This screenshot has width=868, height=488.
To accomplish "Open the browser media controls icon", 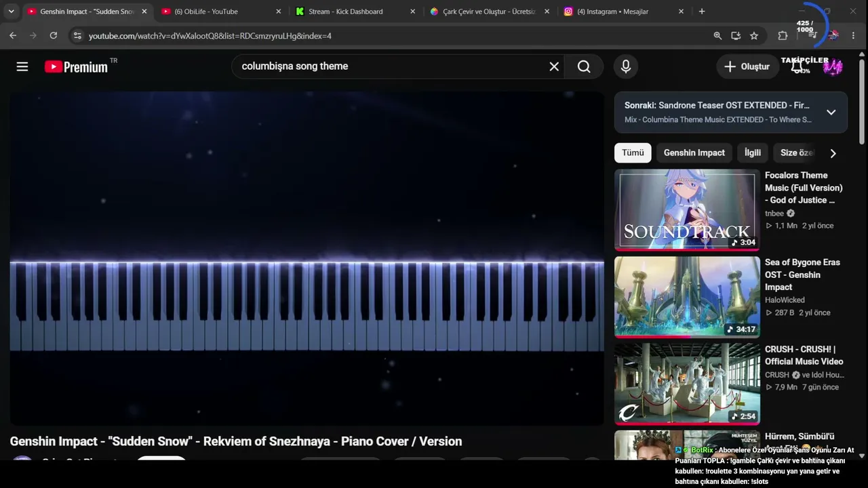I will (x=812, y=36).
